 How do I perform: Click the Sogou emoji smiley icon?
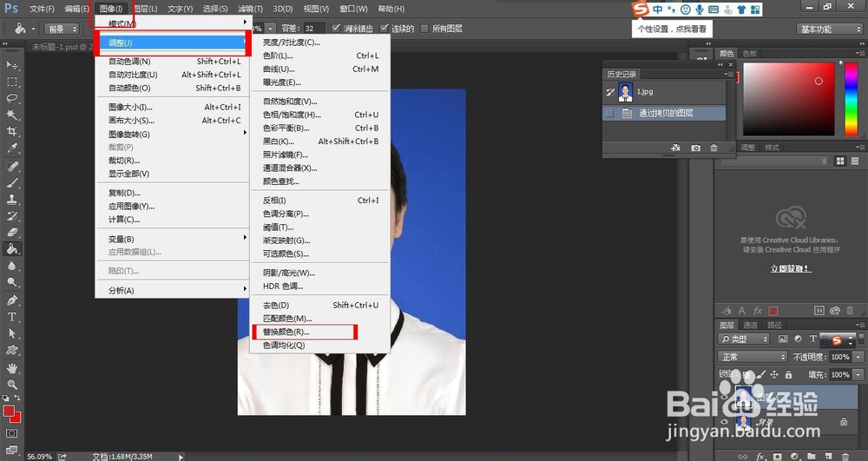click(686, 10)
